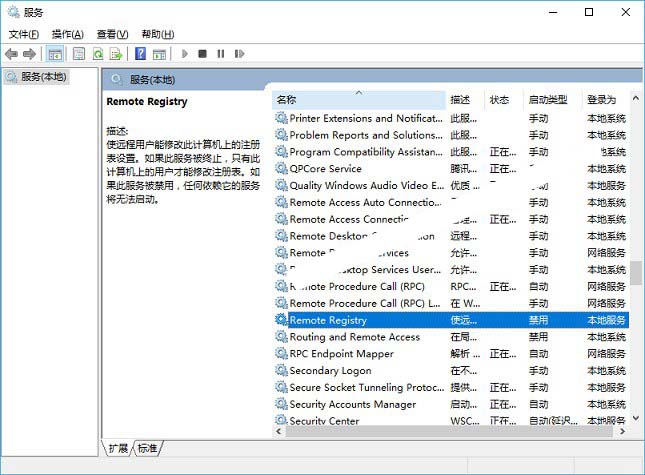This screenshot has height=475, width=645.
Task: Open Help via blue question mark icon
Action: coord(141,54)
